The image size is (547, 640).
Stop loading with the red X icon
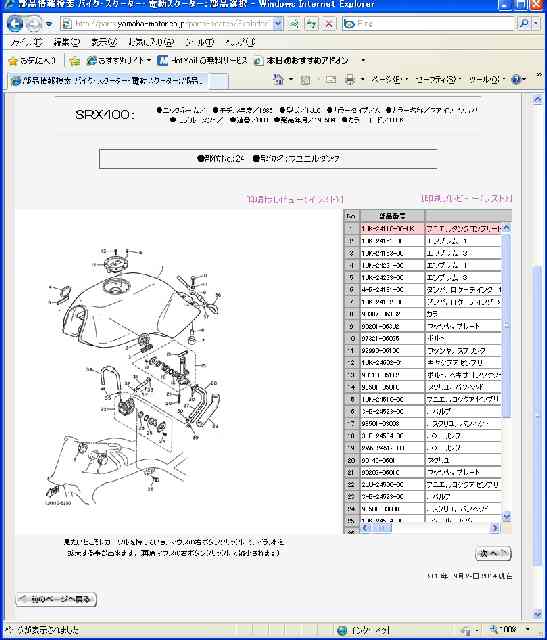click(329, 24)
